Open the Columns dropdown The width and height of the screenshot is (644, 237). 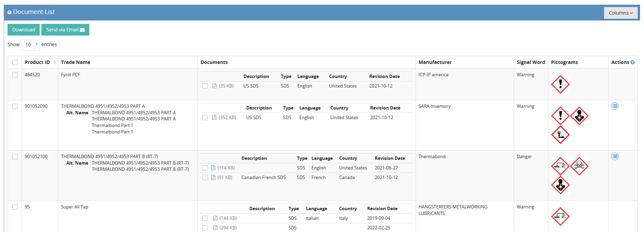(x=620, y=13)
